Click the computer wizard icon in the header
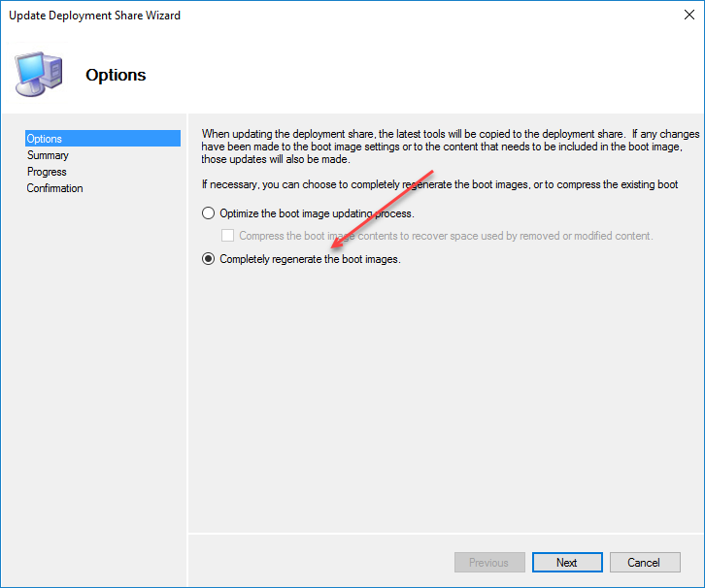Image resolution: width=705 pixels, height=588 pixels. (39, 74)
